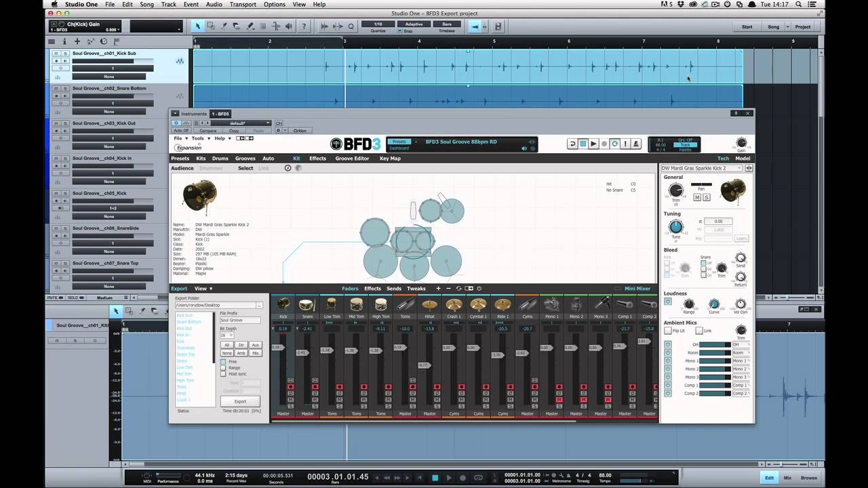Open the Transport menu in menu bar
The width and height of the screenshot is (868, 488).
click(x=243, y=4)
